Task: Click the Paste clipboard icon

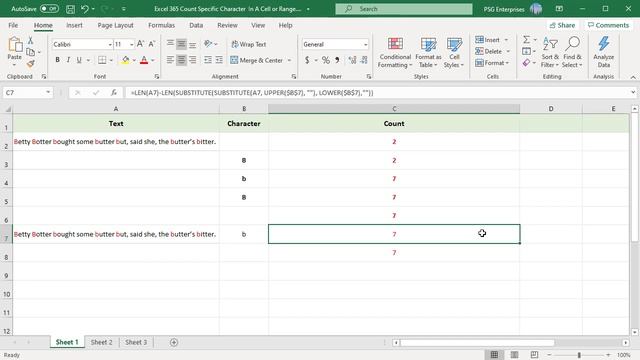Action: tap(15, 45)
